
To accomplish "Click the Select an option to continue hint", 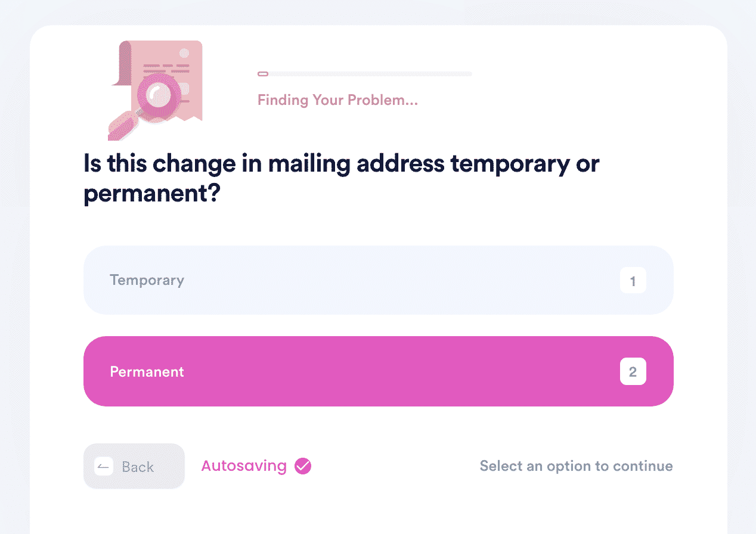I will 576,466.
